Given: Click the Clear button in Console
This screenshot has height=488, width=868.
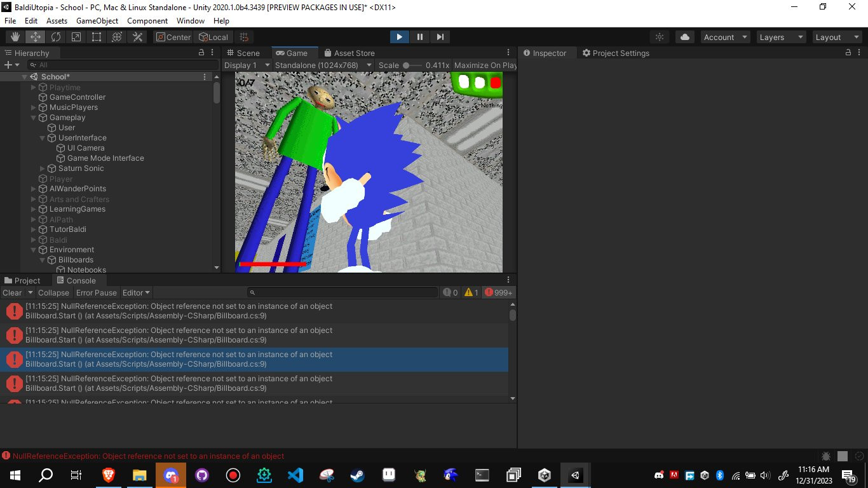Looking at the screenshot, I should pyautogui.click(x=11, y=293).
